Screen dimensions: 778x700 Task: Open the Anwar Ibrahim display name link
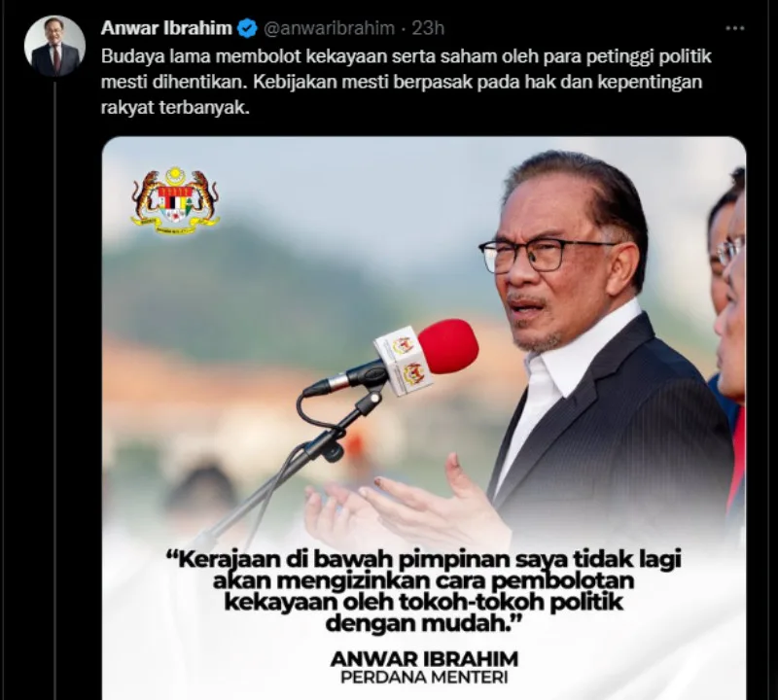[166, 28]
